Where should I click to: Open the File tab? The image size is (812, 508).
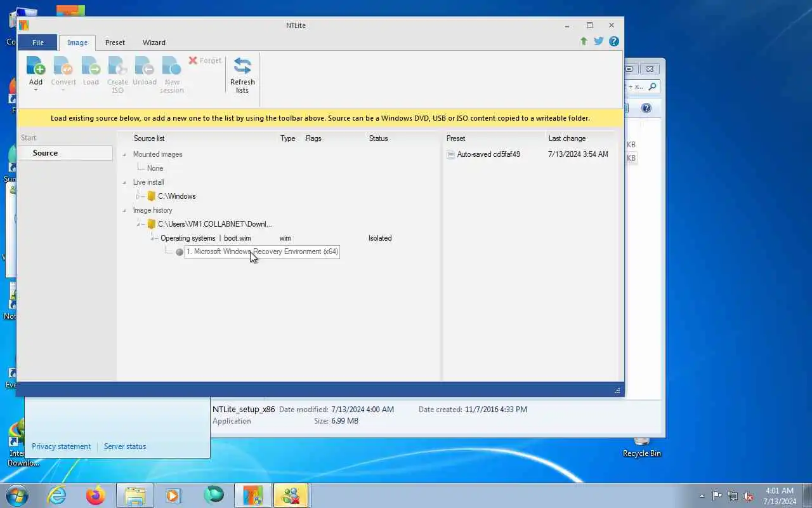coord(38,43)
